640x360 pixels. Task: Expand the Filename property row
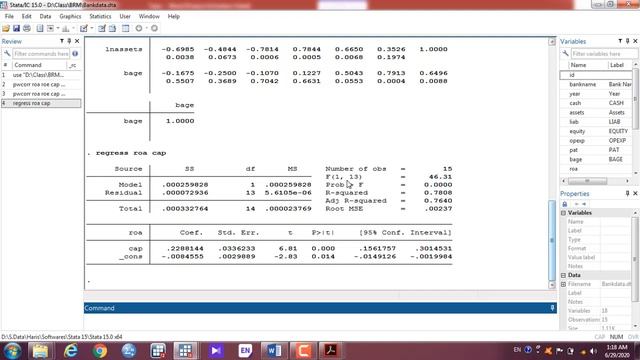click(564, 284)
